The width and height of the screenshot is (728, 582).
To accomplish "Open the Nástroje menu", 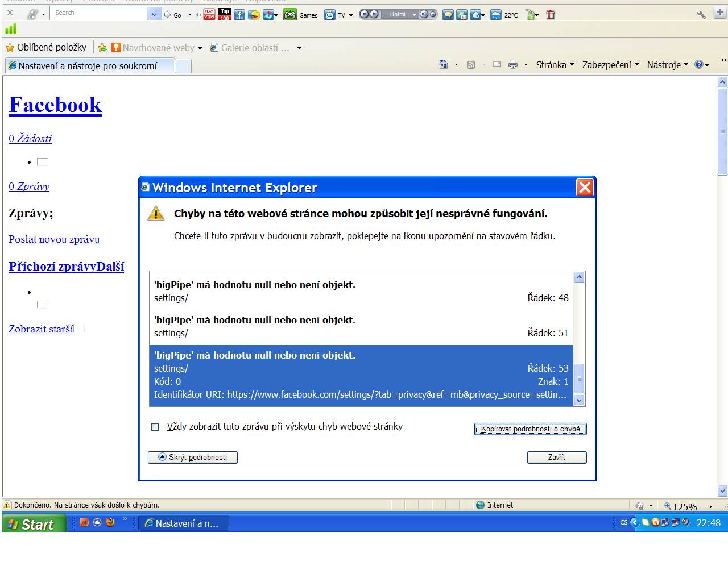I will (668, 65).
